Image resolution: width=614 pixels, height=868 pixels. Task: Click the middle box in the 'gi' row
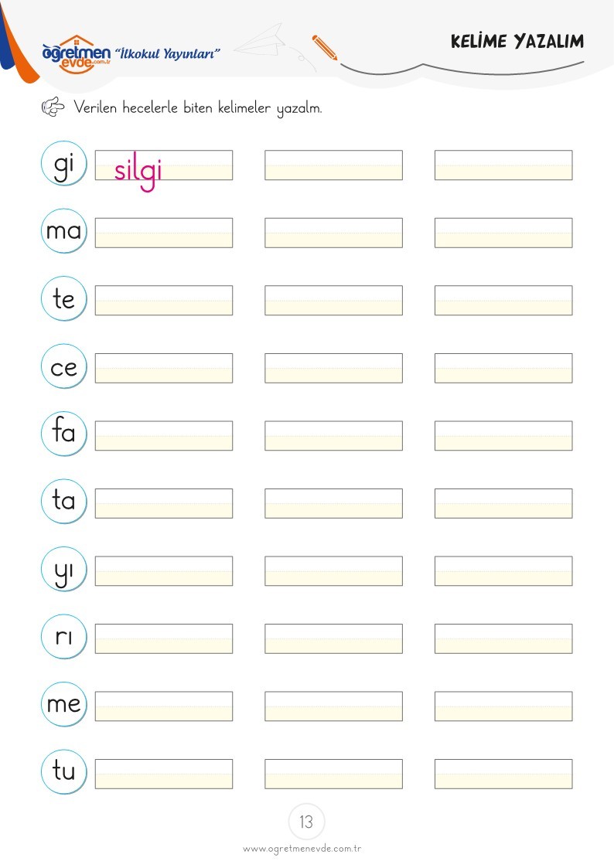tap(334, 165)
